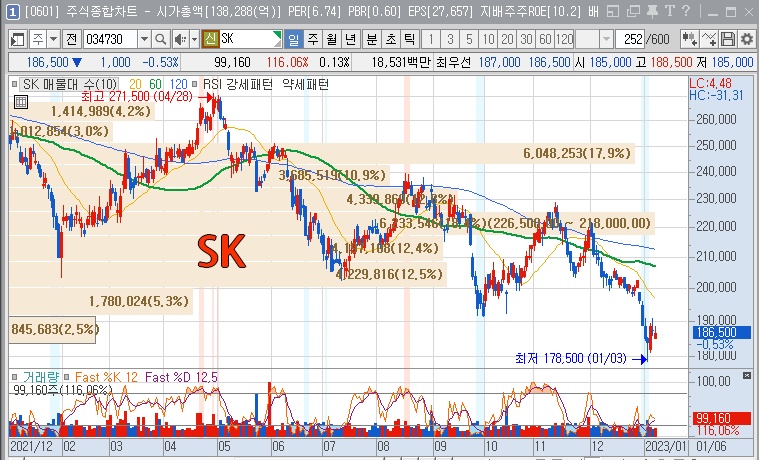The image size is (759, 460).
Task: Choose the 1 interval button
Action: [x=431, y=39]
